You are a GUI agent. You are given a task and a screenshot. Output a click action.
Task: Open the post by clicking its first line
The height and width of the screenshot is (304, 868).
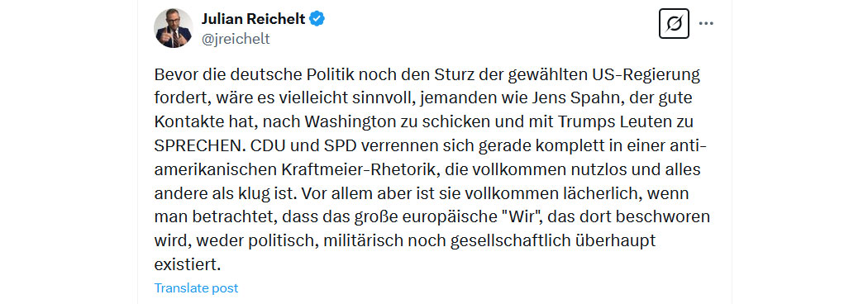(427, 74)
